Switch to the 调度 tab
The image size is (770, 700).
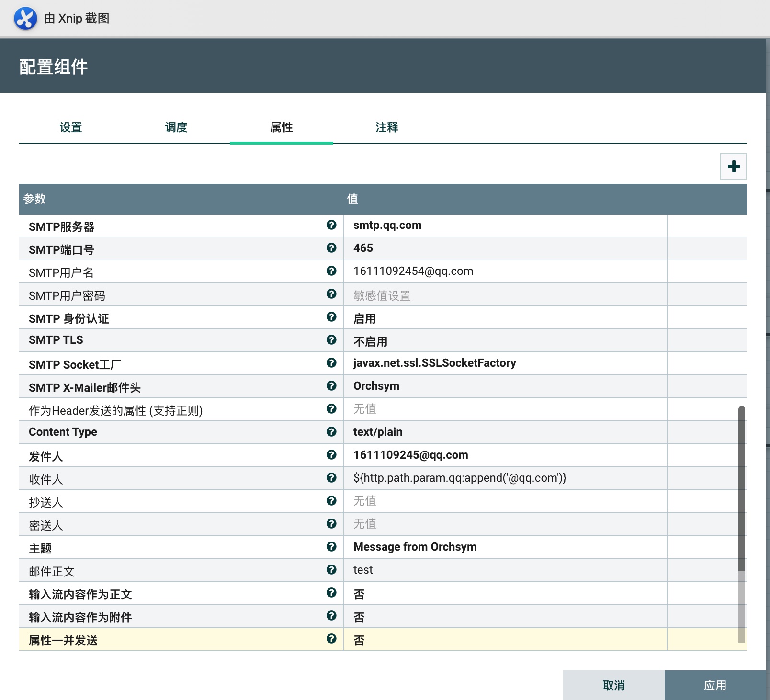click(x=176, y=127)
